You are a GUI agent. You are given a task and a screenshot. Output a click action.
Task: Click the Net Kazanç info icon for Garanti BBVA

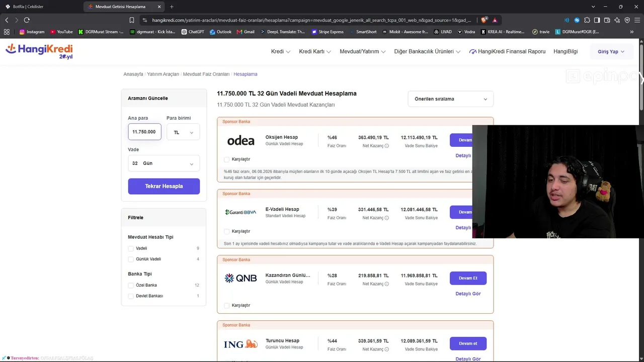coord(386,218)
